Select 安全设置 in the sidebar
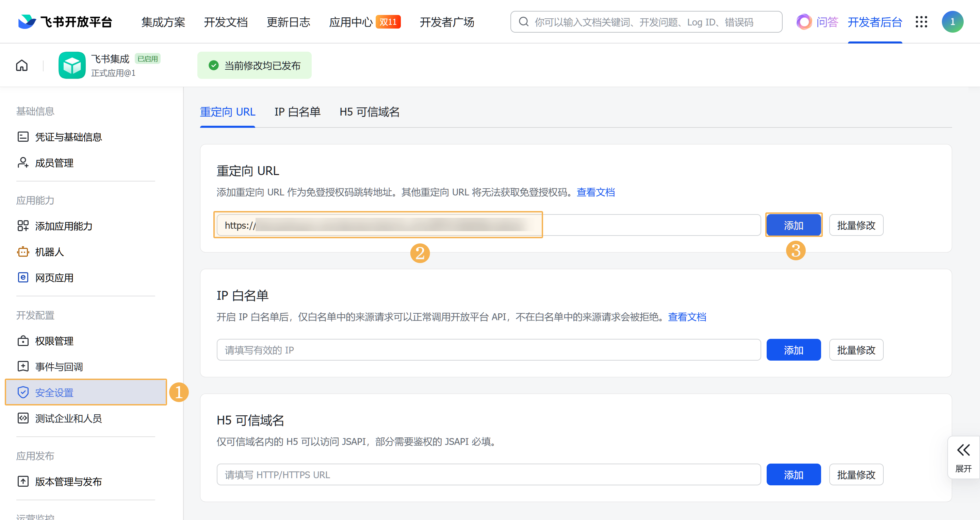The height and width of the screenshot is (520, 980). (54, 392)
